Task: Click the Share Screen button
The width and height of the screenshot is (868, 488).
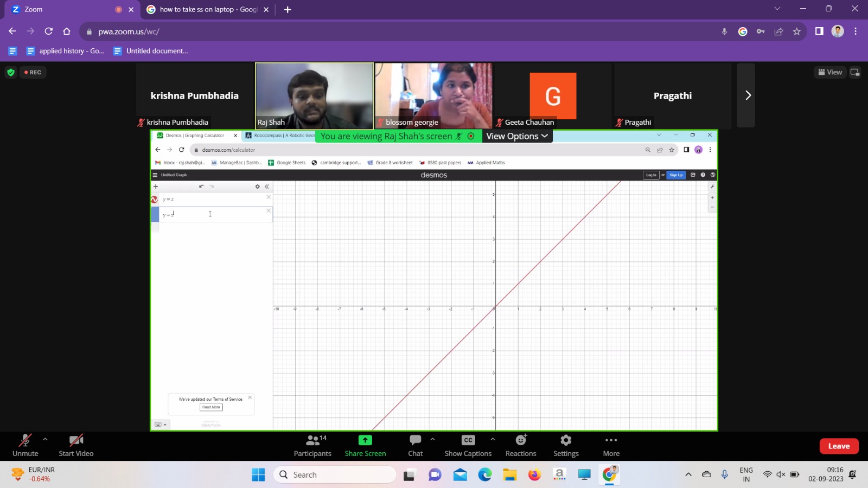Action: click(x=365, y=446)
